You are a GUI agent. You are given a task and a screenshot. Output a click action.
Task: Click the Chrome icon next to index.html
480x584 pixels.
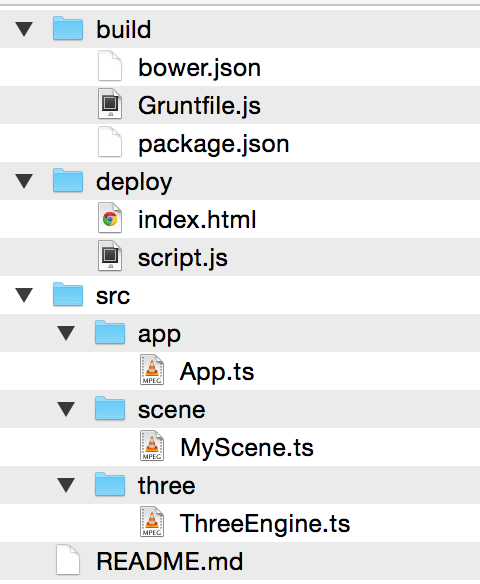pos(110,218)
